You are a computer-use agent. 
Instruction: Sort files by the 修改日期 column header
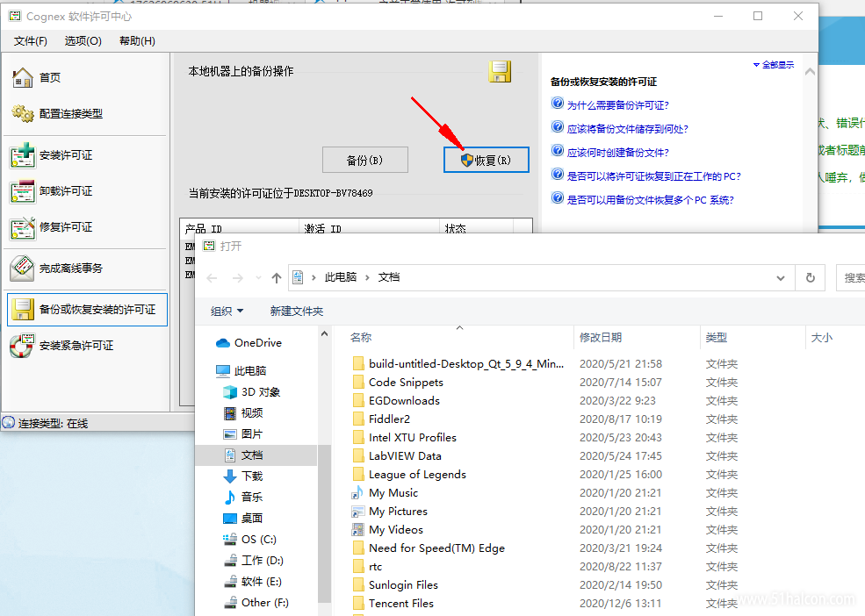point(638,338)
